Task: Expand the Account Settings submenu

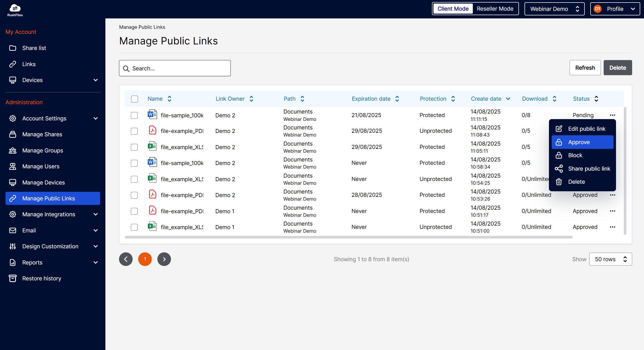Action: coord(95,118)
